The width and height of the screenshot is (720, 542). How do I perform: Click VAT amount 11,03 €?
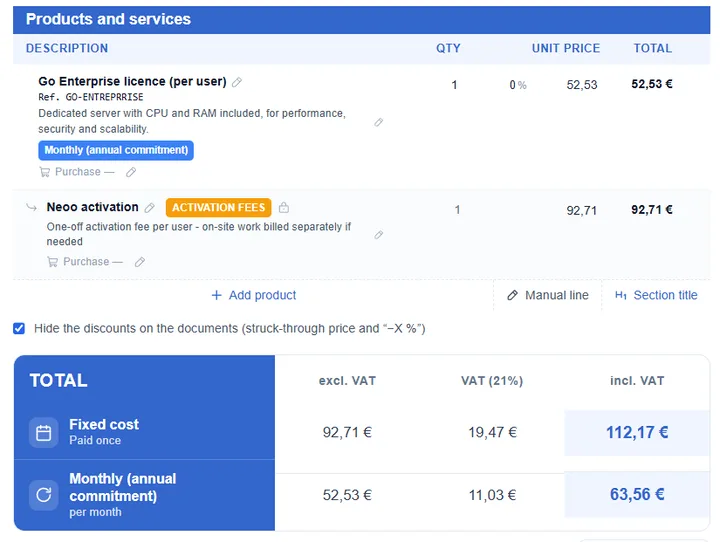[492, 495]
